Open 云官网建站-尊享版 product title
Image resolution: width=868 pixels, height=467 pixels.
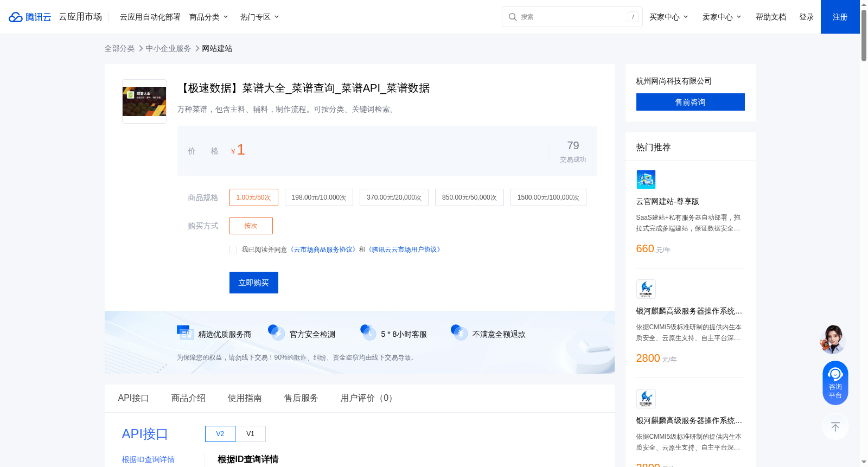668,201
